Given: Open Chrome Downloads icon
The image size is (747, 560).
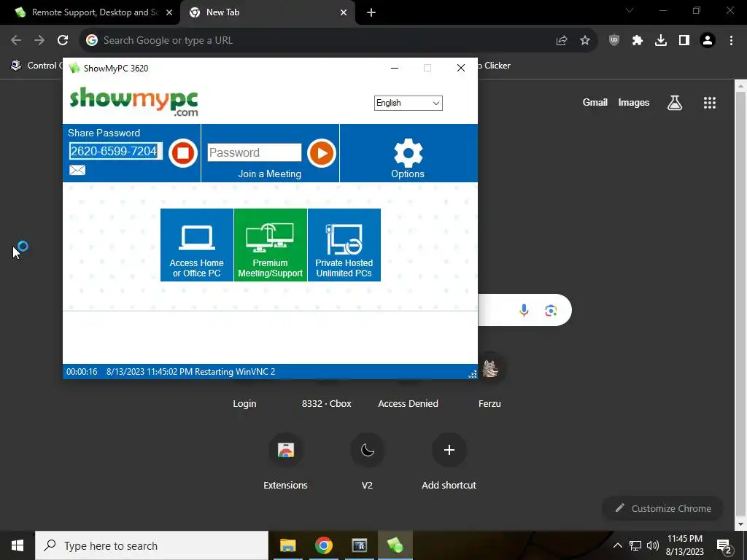Looking at the screenshot, I should (661, 41).
